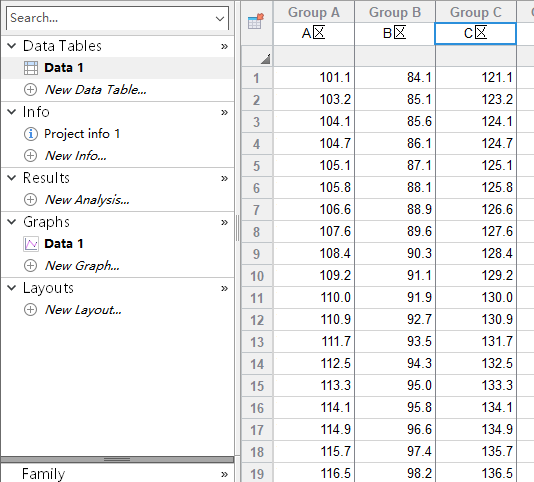Collapse the Layouts section
The image size is (534, 482).
pos(12,288)
